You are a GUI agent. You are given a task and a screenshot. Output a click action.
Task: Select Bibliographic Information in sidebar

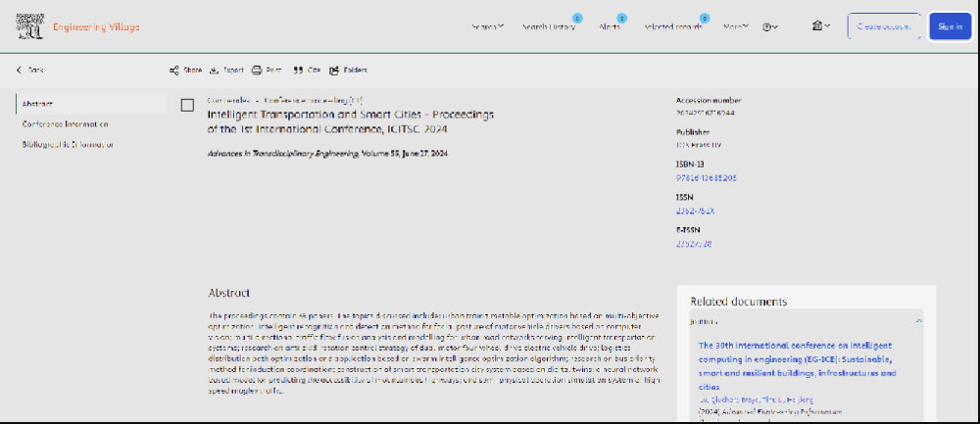pyautogui.click(x=69, y=145)
